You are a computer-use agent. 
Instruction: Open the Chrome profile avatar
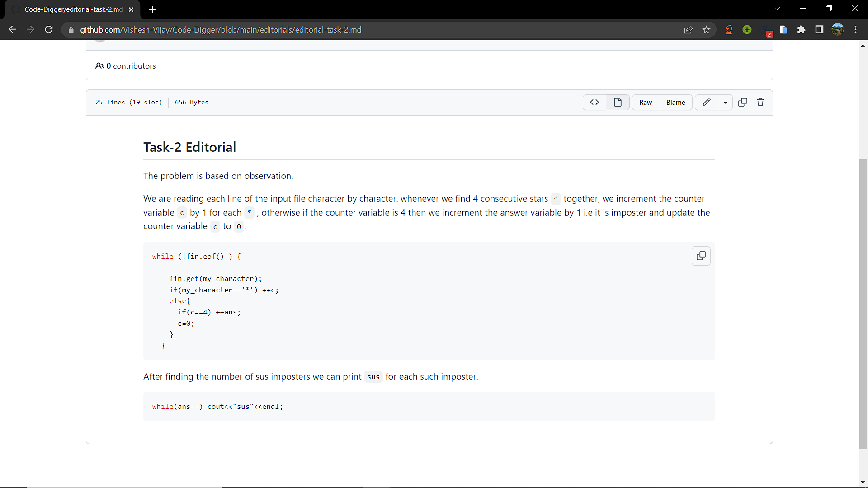[x=838, y=30]
